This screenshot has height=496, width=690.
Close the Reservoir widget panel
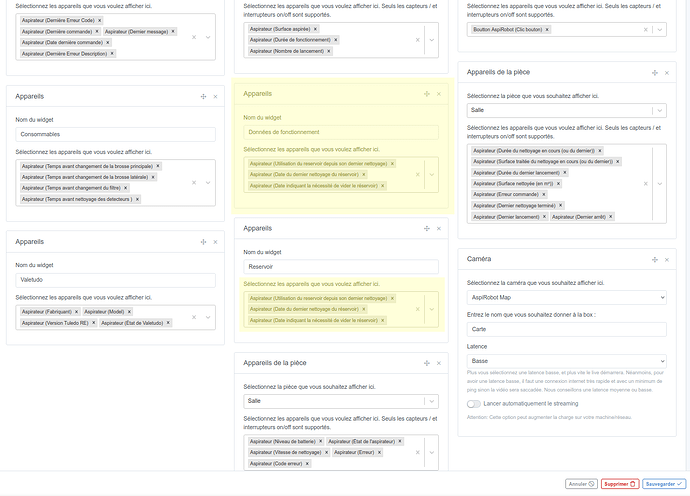pos(438,229)
